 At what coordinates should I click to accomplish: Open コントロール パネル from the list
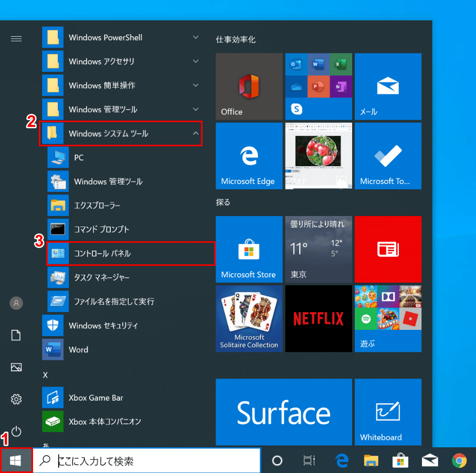coord(131,253)
